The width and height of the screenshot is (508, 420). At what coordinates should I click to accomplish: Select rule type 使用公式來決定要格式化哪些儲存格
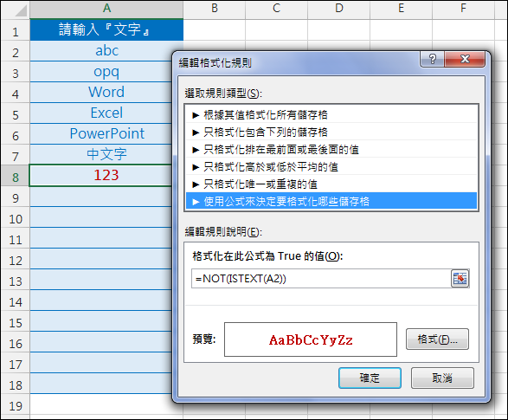(x=331, y=202)
